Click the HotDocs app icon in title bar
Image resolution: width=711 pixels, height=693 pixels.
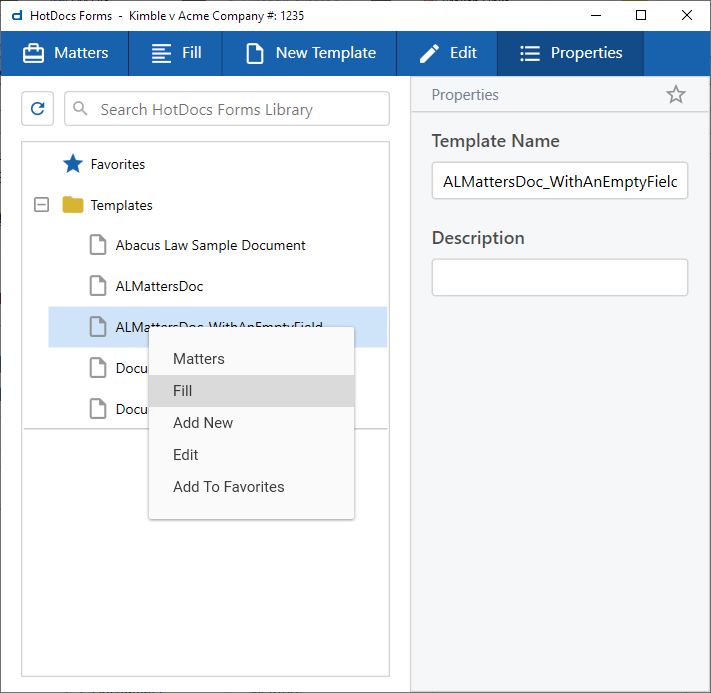17,16
